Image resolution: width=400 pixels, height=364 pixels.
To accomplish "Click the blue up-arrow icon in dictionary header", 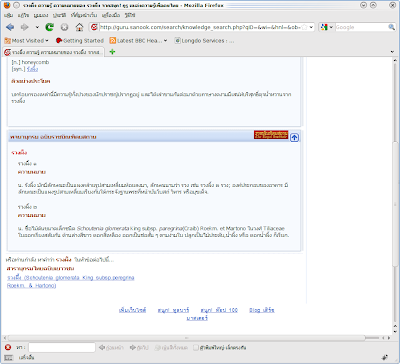I will click(x=294, y=137).
